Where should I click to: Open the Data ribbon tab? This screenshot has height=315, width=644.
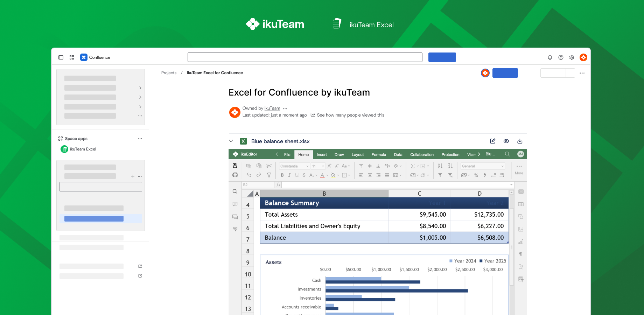pyautogui.click(x=398, y=154)
